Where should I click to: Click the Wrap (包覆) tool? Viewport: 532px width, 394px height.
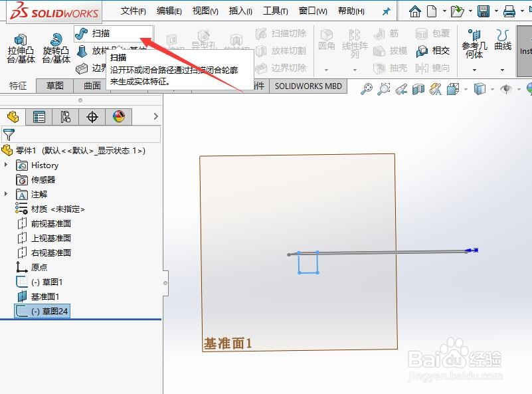[x=433, y=33]
